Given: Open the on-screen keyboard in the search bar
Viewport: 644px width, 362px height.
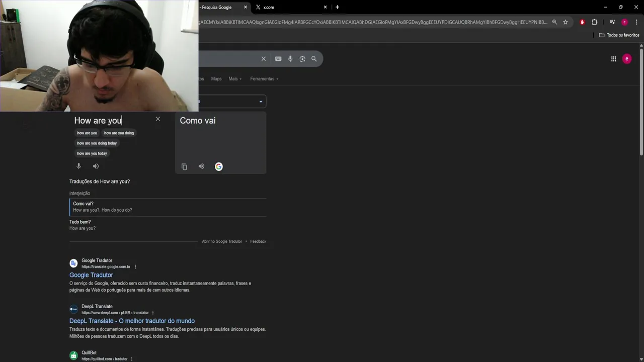Looking at the screenshot, I should 278,59.
